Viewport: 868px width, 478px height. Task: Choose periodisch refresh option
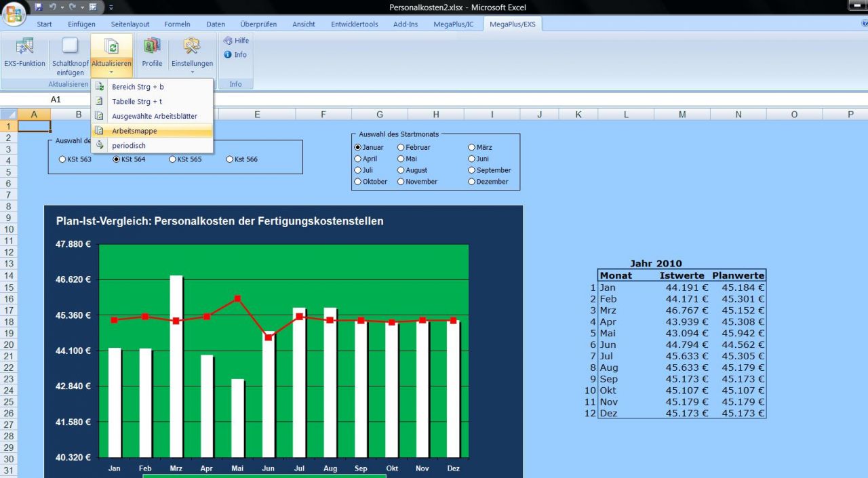(x=153, y=146)
